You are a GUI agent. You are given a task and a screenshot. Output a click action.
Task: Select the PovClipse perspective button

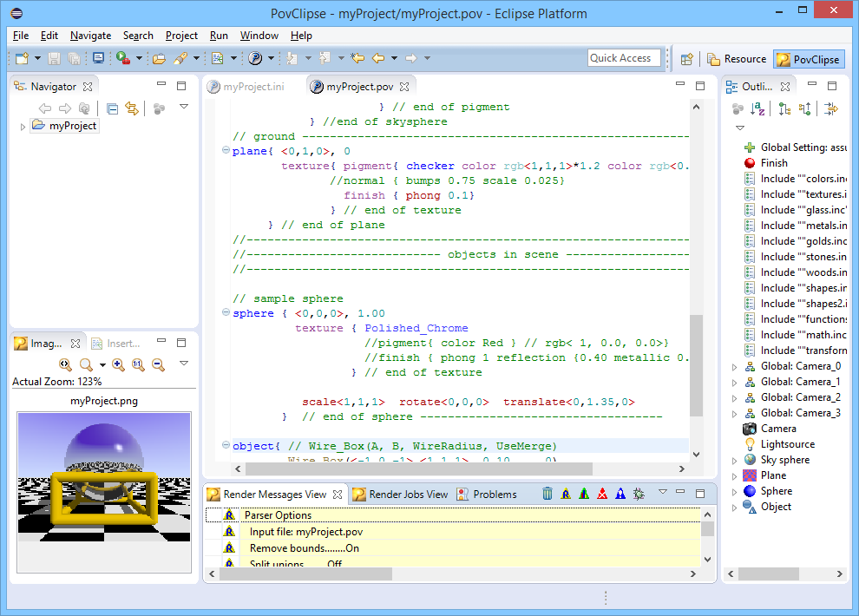[810, 59]
